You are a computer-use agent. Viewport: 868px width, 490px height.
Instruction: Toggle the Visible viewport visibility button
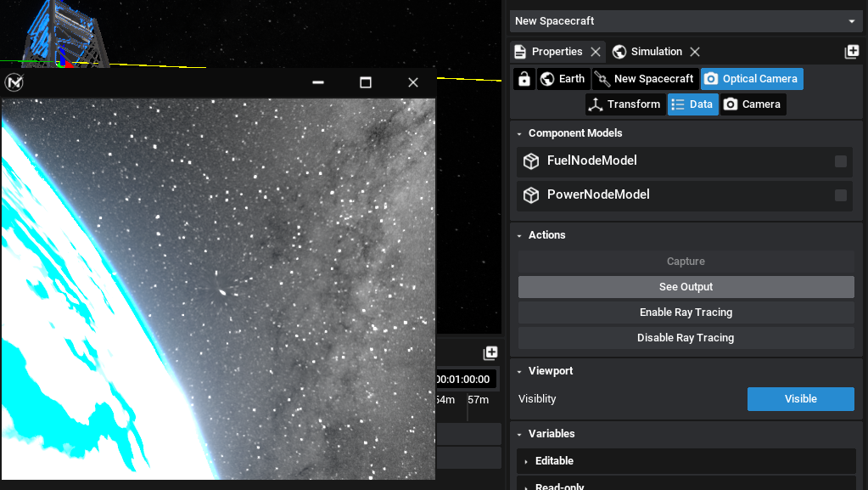800,399
